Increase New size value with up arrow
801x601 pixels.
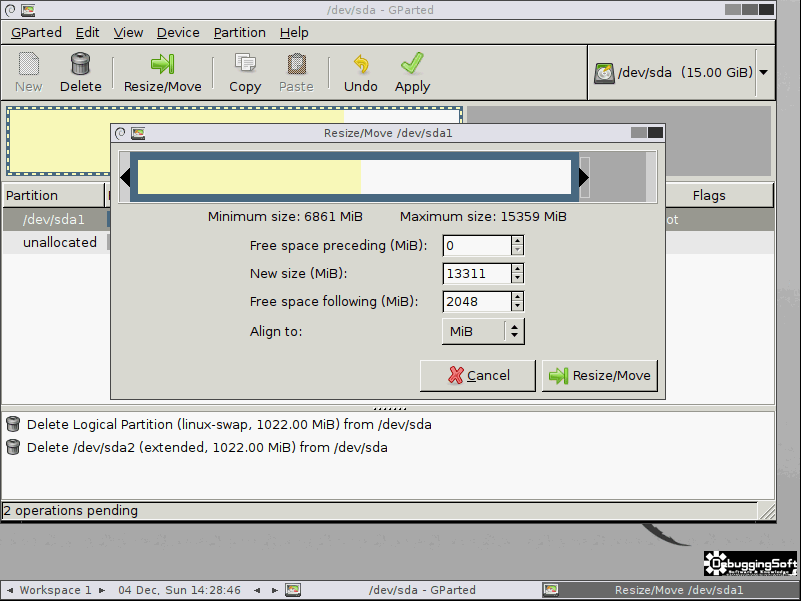[517, 269]
